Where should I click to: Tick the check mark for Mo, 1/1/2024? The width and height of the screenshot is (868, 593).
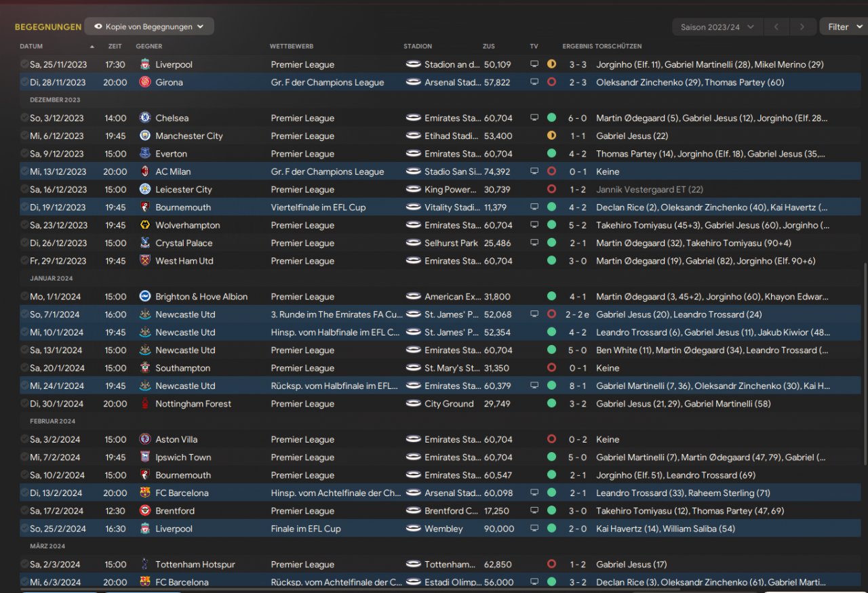tap(24, 296)
